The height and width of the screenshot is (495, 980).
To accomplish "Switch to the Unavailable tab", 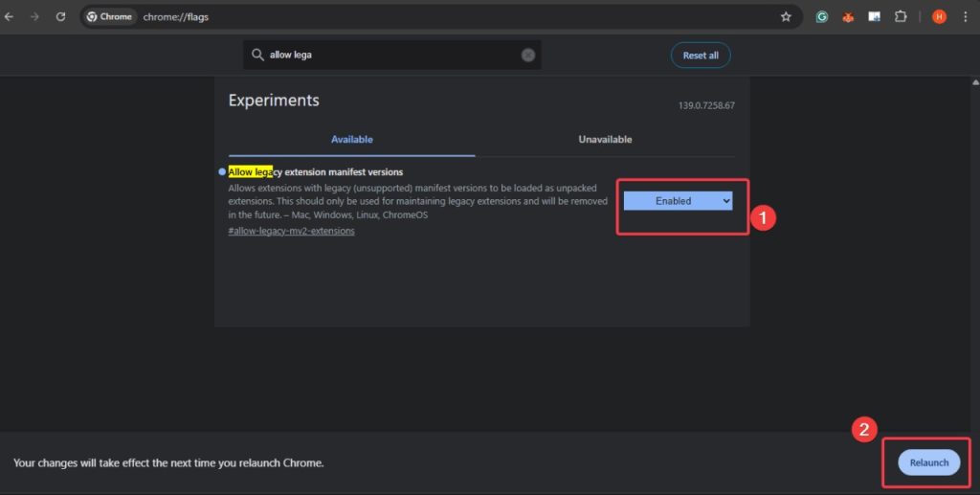I will click(605, 140).
